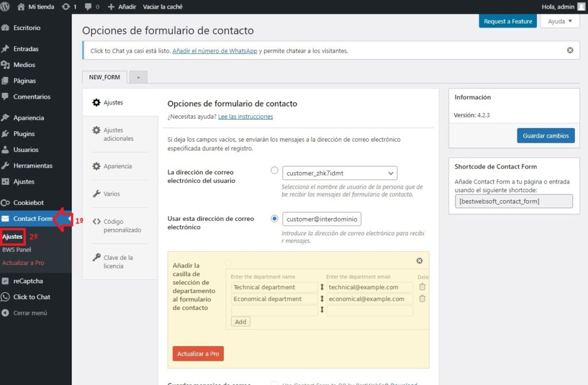Delete the Technical department row trash icon
This screenshot has height=385, width=588.
[422, 287]
